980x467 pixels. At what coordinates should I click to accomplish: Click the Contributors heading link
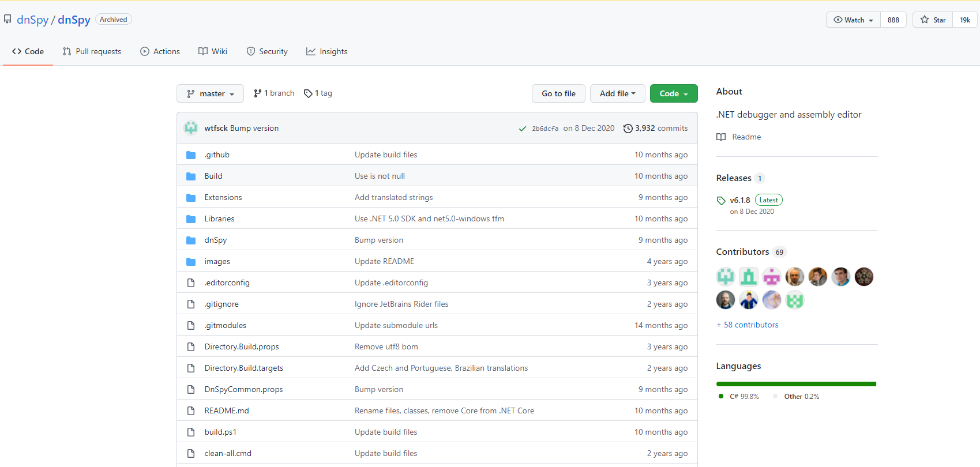tap(742, 252)
